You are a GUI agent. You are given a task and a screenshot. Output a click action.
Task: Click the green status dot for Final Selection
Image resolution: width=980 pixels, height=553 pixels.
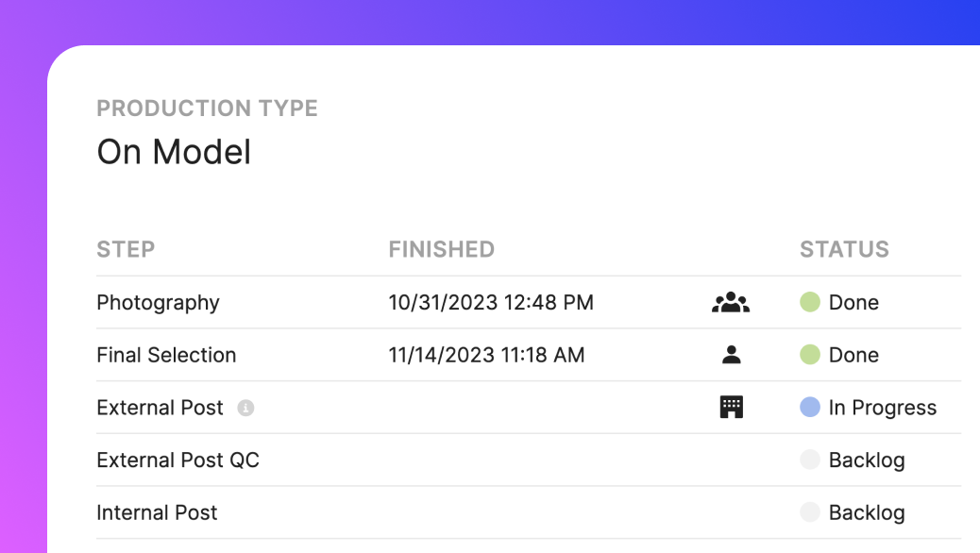click(809, 356)
